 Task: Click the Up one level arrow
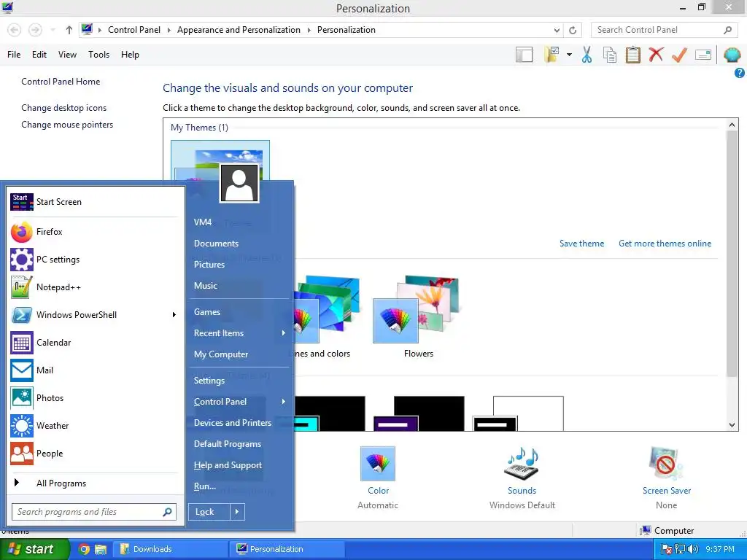[x=69, y=30]
